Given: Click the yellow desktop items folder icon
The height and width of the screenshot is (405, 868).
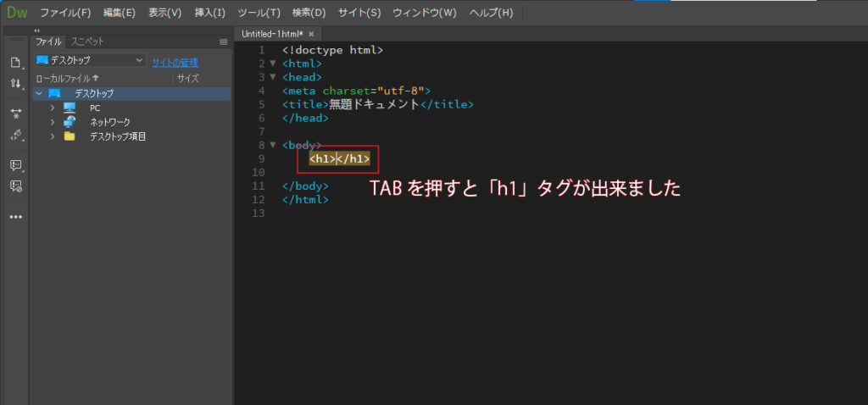Looking at the screenshot, I should coord(70,136).
